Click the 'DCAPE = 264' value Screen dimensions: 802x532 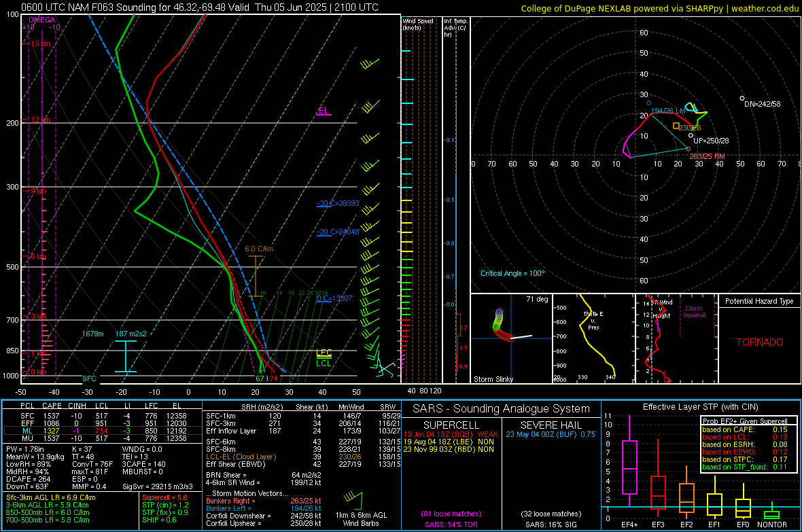click(28, 479)
